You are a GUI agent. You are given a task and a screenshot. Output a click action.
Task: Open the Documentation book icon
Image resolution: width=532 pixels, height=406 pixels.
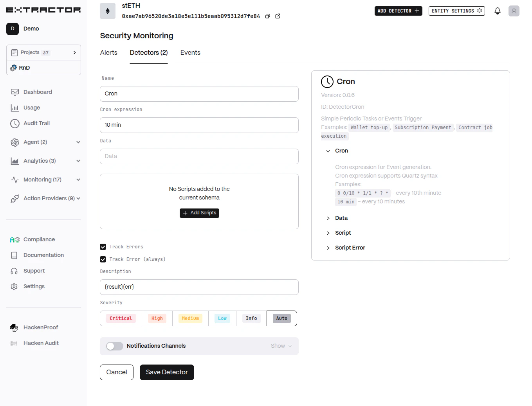pyautogui.click(x=14, y=255)
